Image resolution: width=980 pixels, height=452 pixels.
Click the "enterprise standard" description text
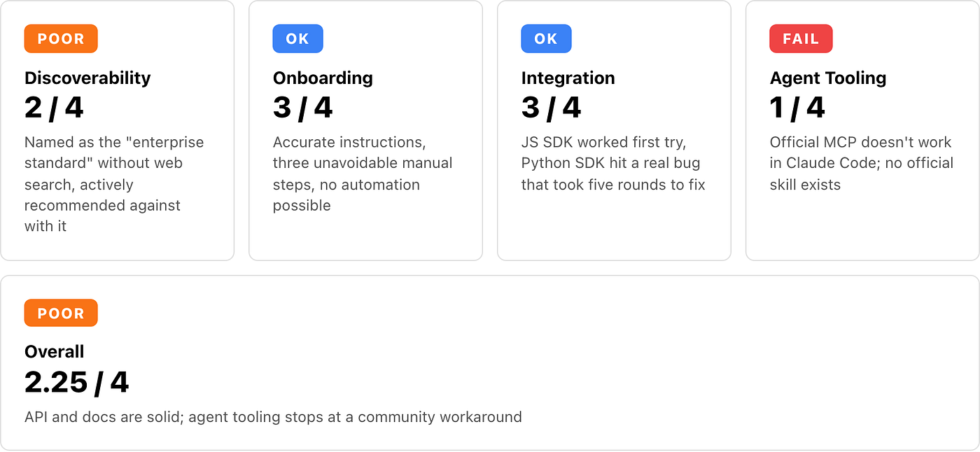(x=114, y=184)
